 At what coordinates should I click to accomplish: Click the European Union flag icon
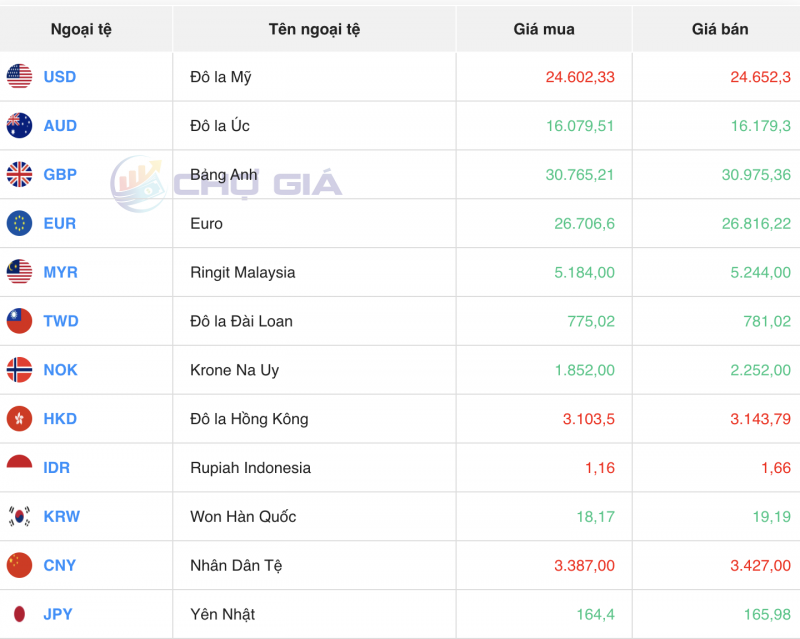[x=19, y=224]
